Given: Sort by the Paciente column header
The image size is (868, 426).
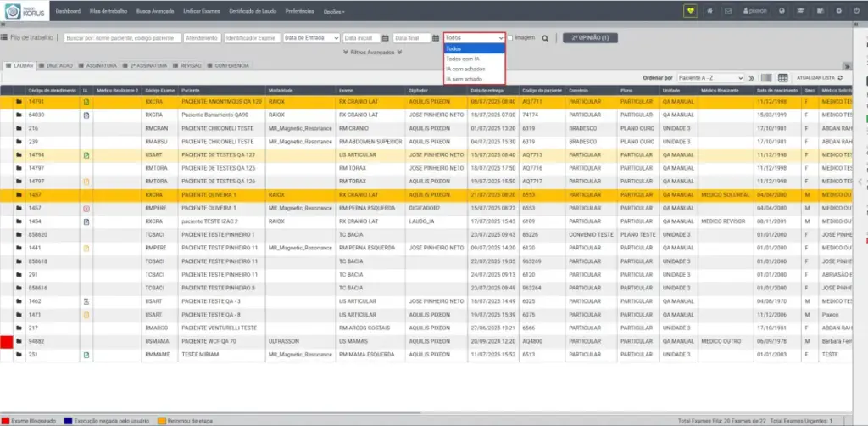Looking at the screenshot, I should tap(221, 90).
